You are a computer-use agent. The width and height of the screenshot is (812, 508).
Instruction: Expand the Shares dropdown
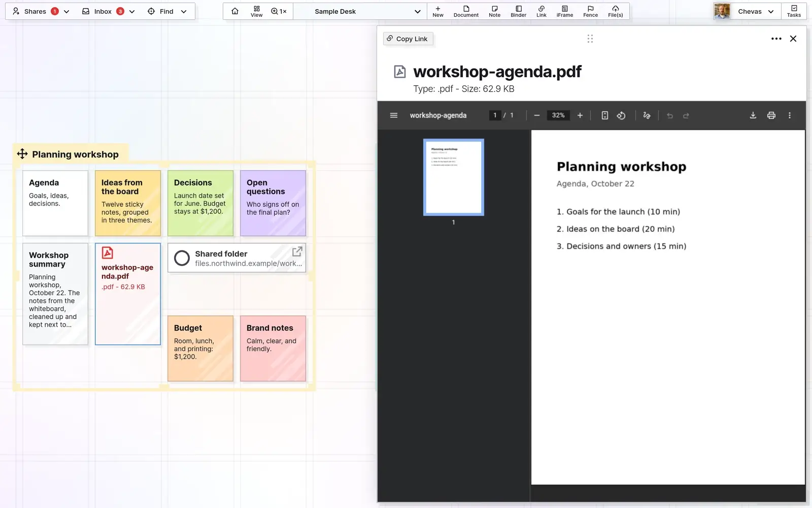click(x=66, y=11)
